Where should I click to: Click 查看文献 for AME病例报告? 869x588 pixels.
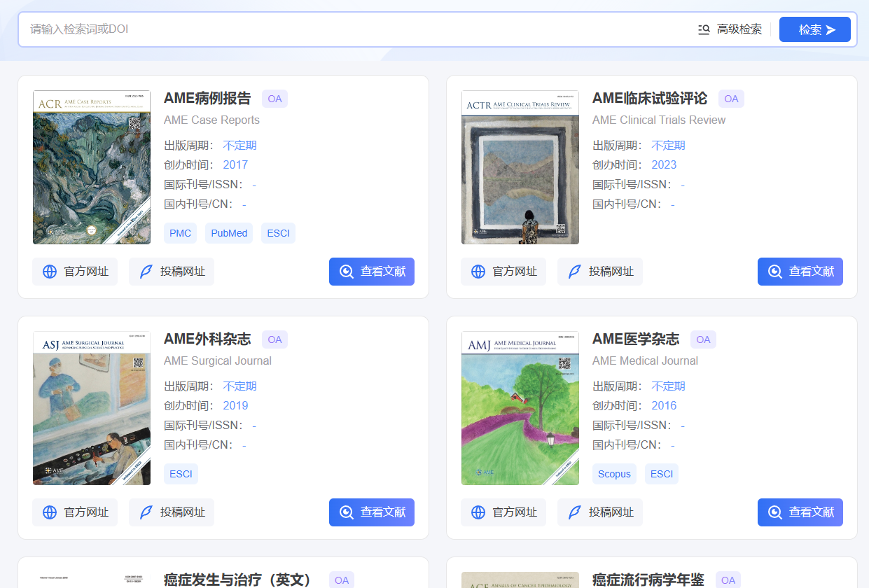(372, 272)
